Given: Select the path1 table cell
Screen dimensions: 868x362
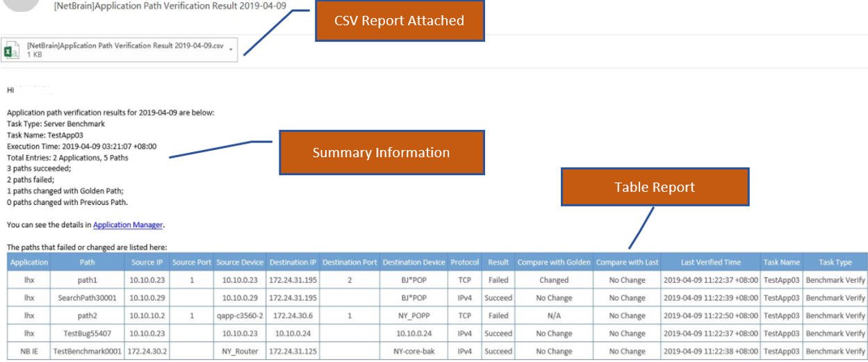Looking at the screenshot, I should pyautogui.click(x=88, y=280).
